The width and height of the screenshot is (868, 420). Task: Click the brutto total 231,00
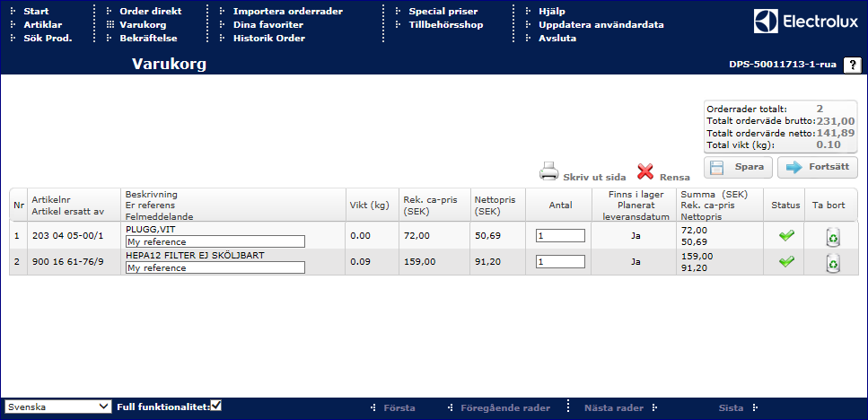coord(836,120)
